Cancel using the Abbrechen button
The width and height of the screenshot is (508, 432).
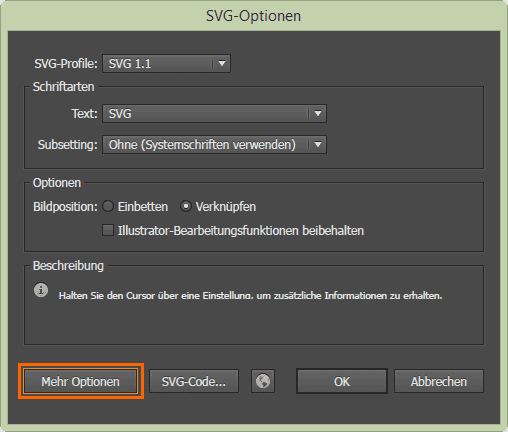[439, 381]
